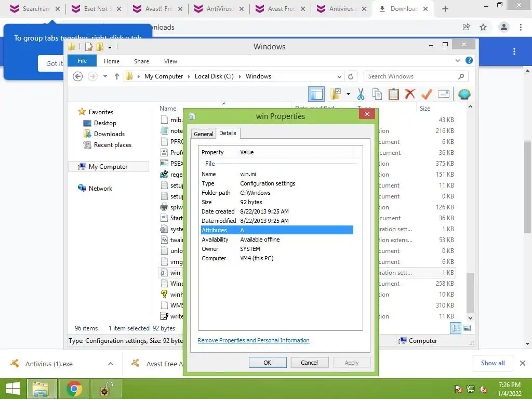Expand the folder options dropdown arrow in toolbar
Image resolution: width=532 pixels, height=399 pixels.
348,94
